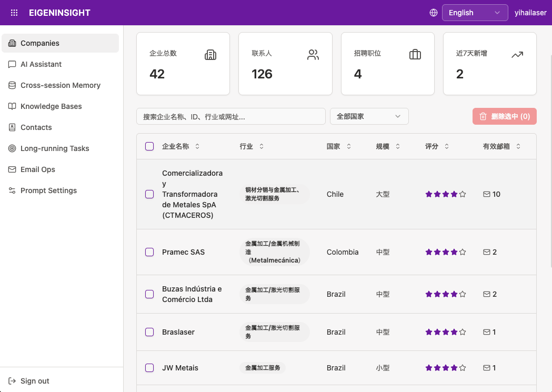Viewport: 552px width, 392px height.
Task: Click trend arrow icon on 近7天新增 card
Action: (x=517, y=55)
